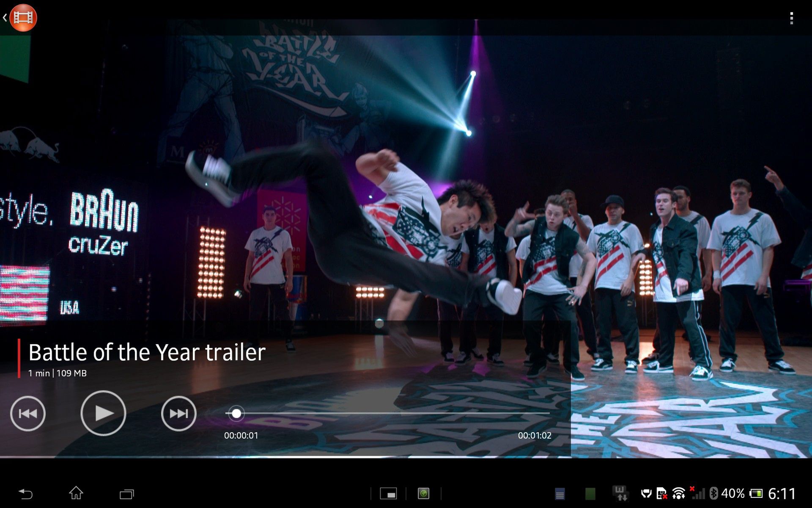Skip to previous video
Image resolution: width=812 pixels, height=508 pixels.
point(28,414)
